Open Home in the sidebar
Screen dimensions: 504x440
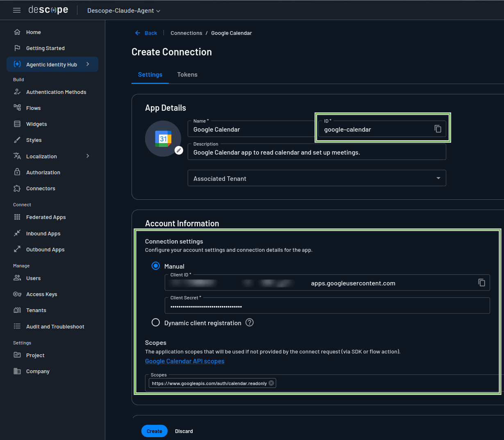coord(52,32)
